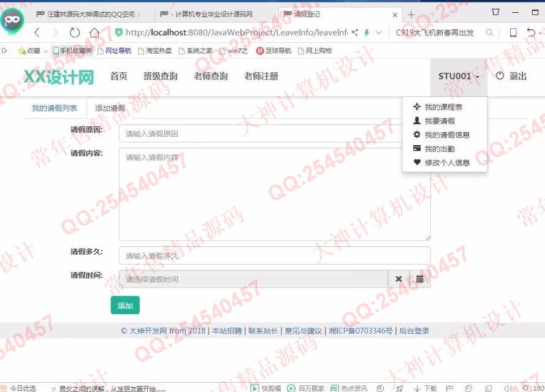Open 意见与建议 footer link
The width and height of the screenshot is (545, 392).
click(303, 331)
